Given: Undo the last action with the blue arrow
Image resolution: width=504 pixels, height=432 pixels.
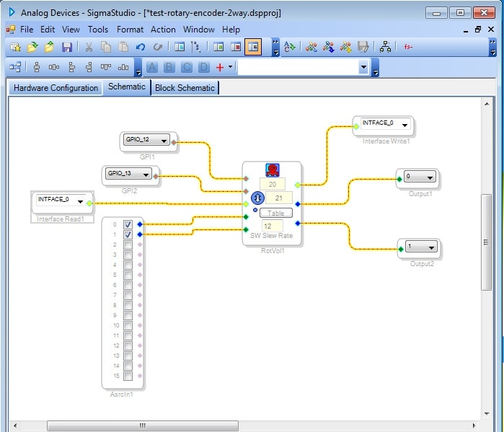Looking at the screenshot, I should (141, 47).
